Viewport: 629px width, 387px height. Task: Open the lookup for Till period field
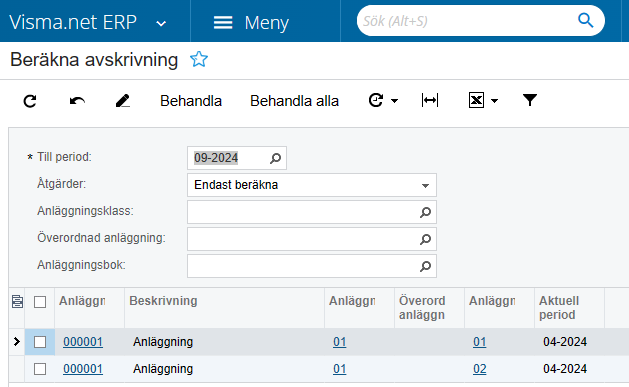(x=275, y=158)
